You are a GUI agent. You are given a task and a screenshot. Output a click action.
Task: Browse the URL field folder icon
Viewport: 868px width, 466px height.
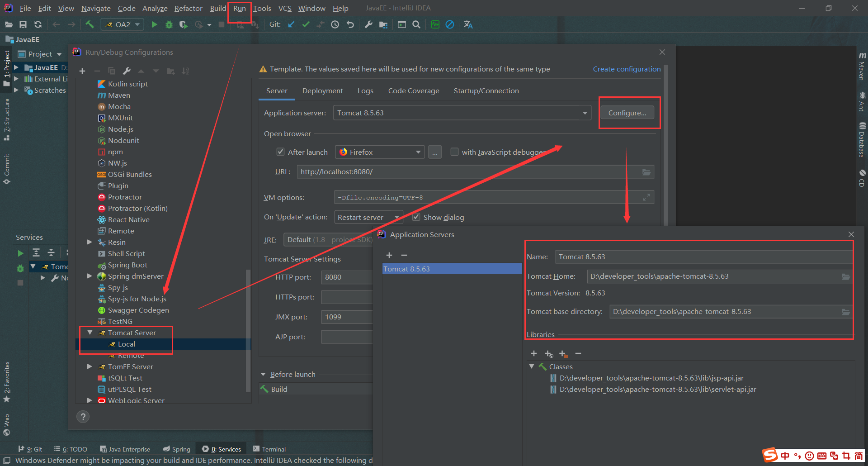pyautogui.click(x=646, y=172)
